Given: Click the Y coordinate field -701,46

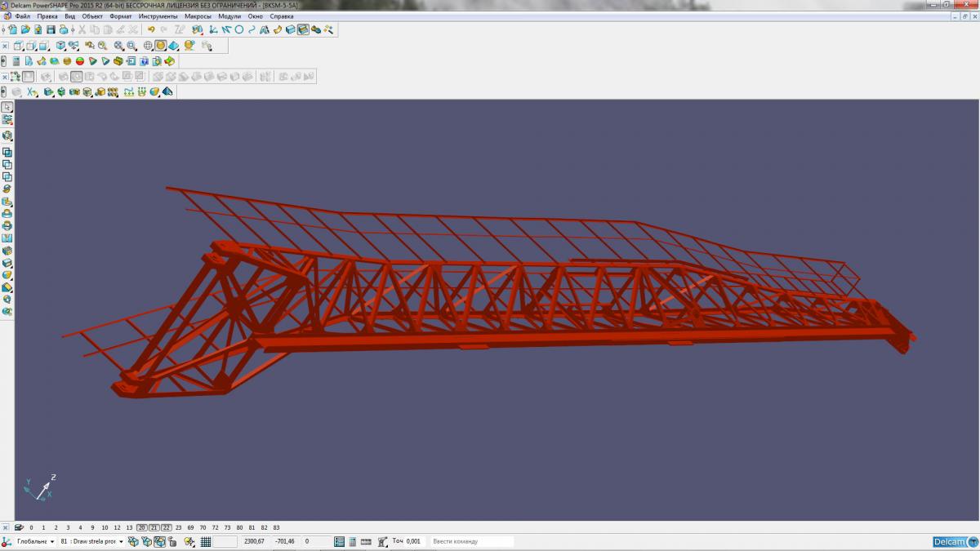Looking at the screenshot, I should (285, 541).
